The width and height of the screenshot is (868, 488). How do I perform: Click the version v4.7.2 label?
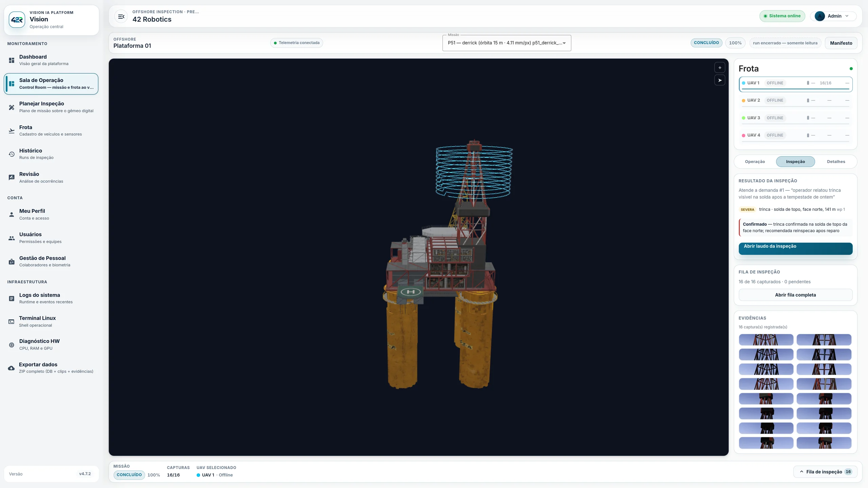pyautogui.click(x=85, y=474)
